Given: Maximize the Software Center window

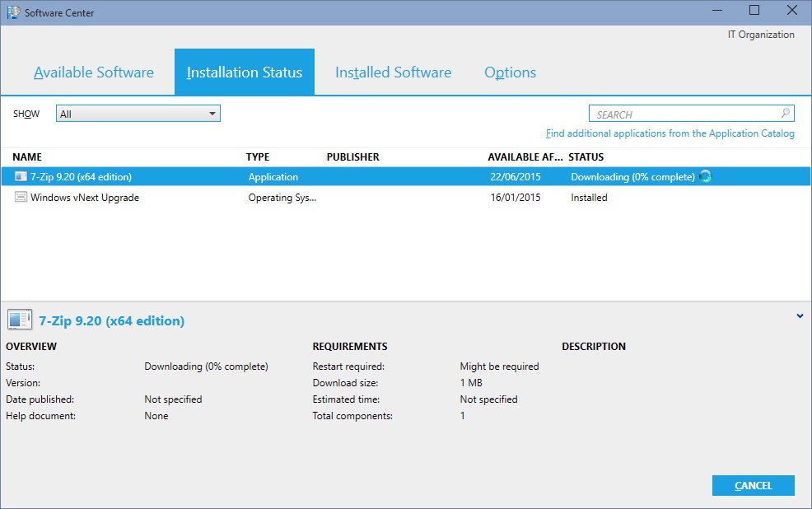Looking at the screenshot, I should click(x=754, y=11).
